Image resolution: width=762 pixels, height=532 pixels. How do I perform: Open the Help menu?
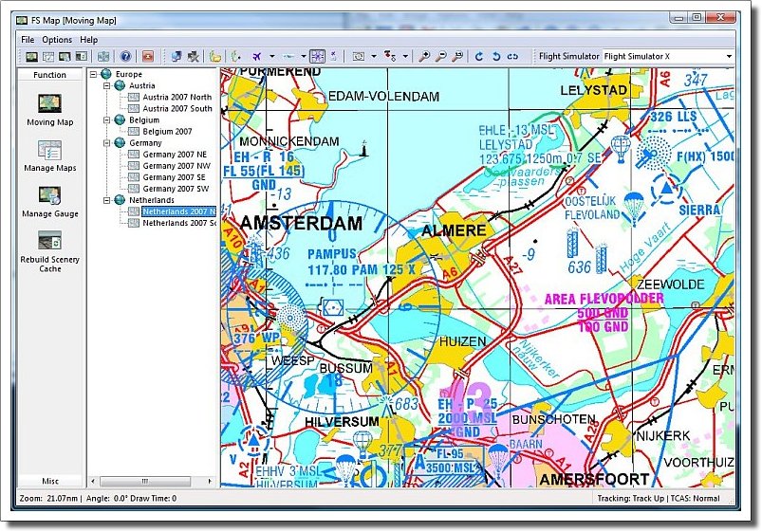[89, 40]
